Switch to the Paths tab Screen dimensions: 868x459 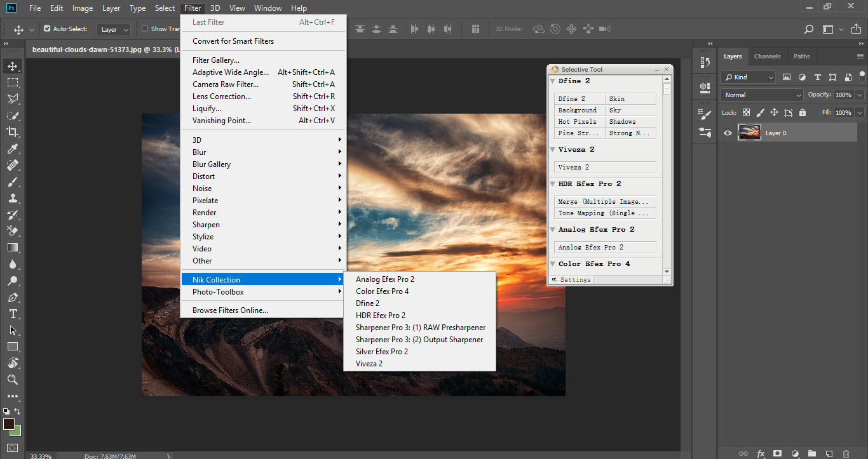(x=802, y=56)
